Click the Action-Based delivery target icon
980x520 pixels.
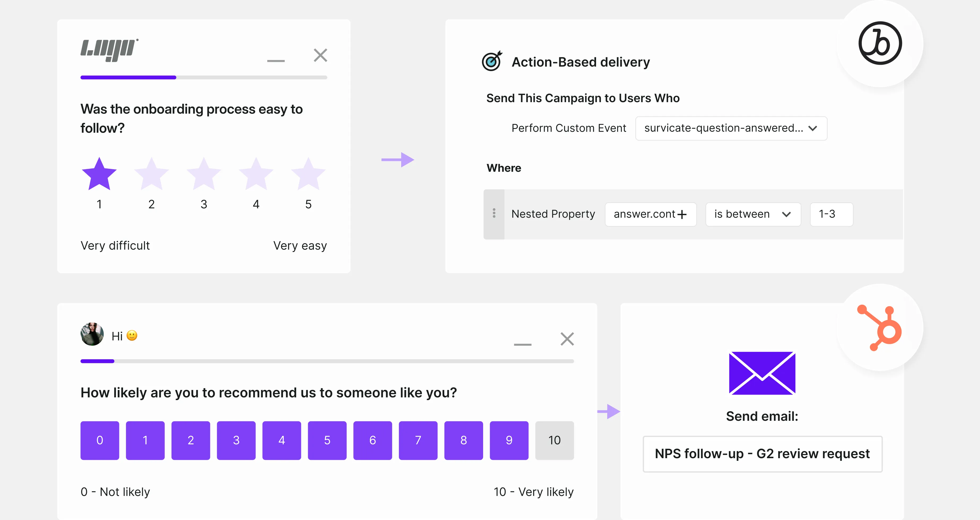click(x=492, y=61)
